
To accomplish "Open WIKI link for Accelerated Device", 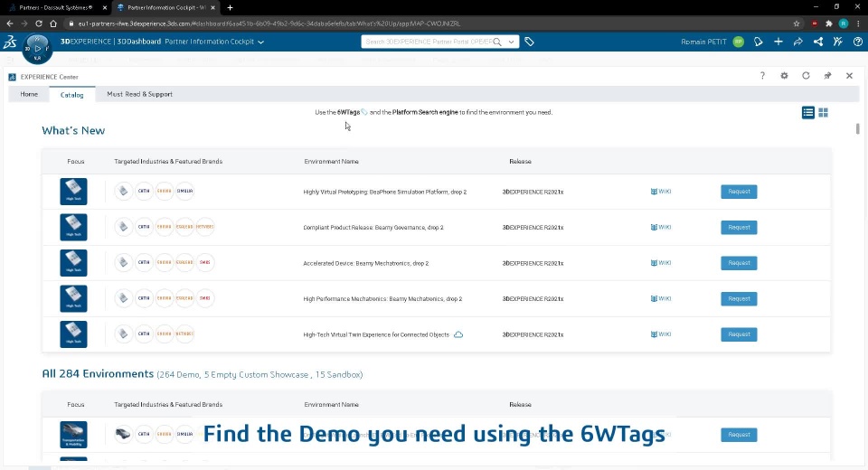I will pos(661,263).
